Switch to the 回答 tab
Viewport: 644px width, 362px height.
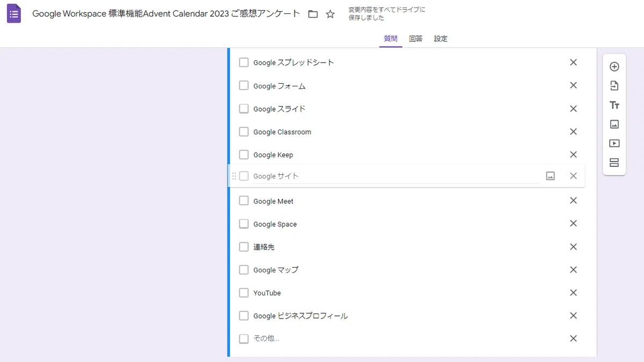415,39
